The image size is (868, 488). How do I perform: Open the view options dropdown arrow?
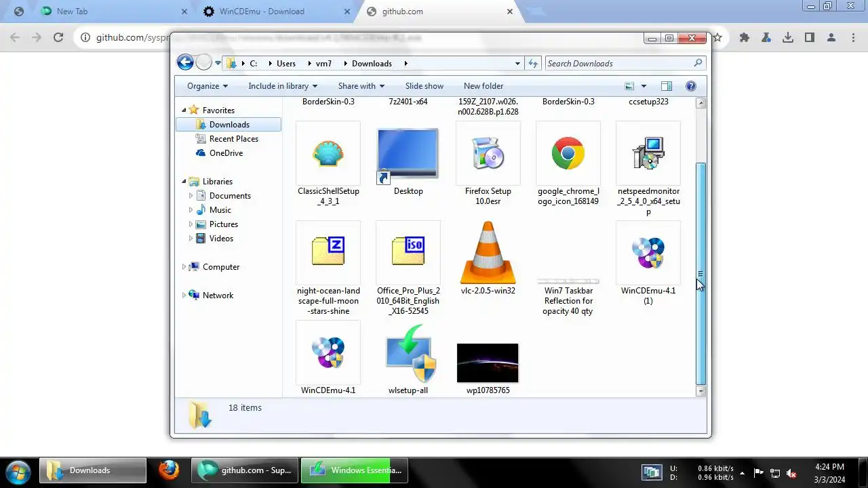coord(644,86)
